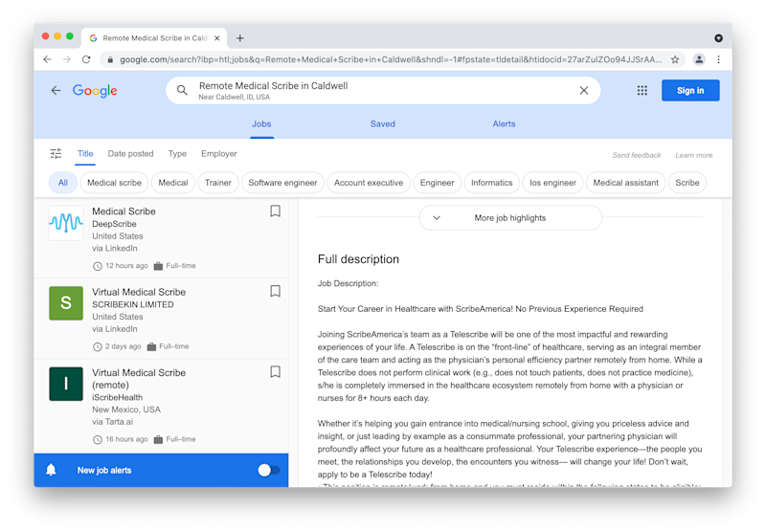
Task: Click "2 days ago" on SCRIBEKIN listing
Action: [x=124, y=346]
